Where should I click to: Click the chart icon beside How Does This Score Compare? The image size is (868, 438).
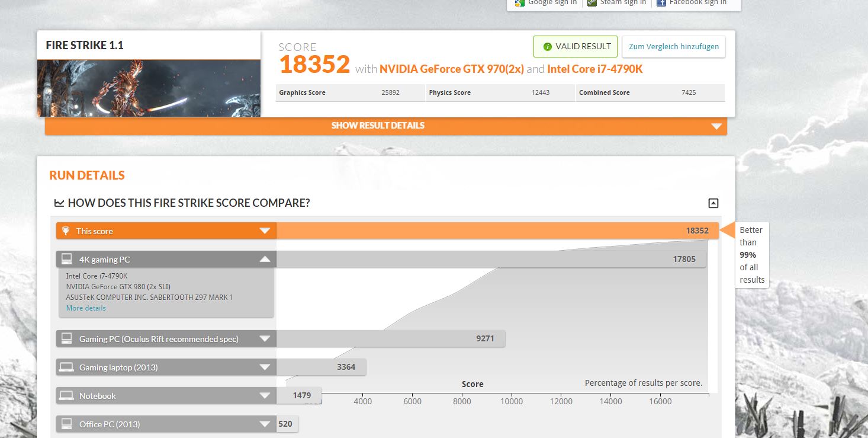[59, 203]
